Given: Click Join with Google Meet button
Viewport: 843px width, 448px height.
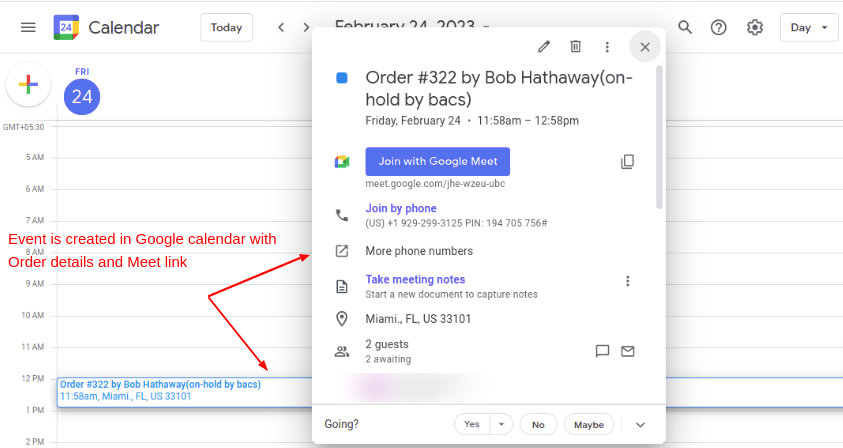Looking at the screenshot, I should (438, 162).
